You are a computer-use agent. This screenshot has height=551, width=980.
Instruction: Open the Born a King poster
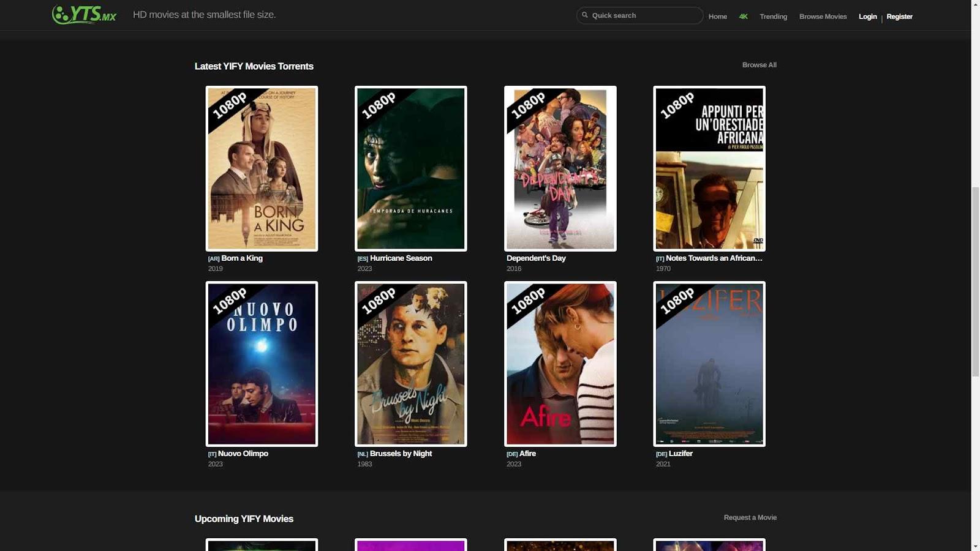(262, 168)
